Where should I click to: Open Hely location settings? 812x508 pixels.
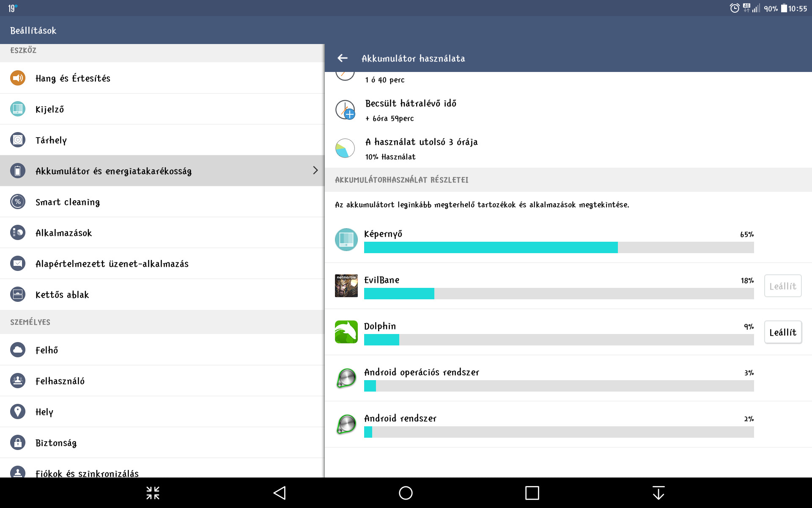pos(162,411)
